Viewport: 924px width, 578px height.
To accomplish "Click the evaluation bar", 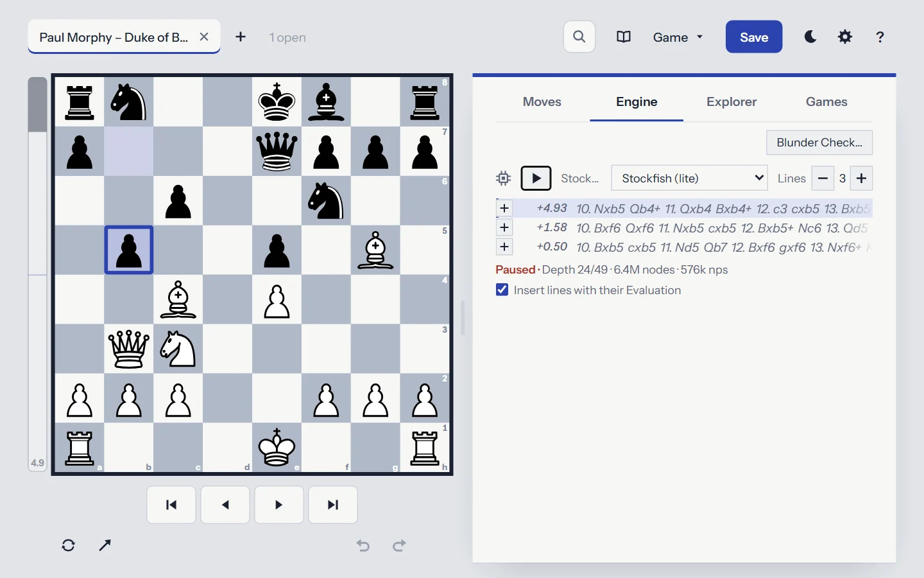I will [37, 274].
